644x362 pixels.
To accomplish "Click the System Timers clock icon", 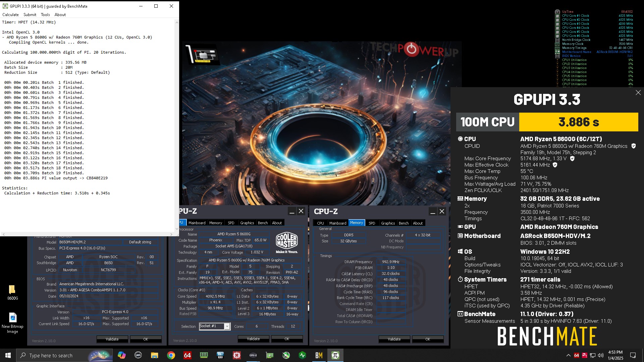I will click(x=460, y=280).
